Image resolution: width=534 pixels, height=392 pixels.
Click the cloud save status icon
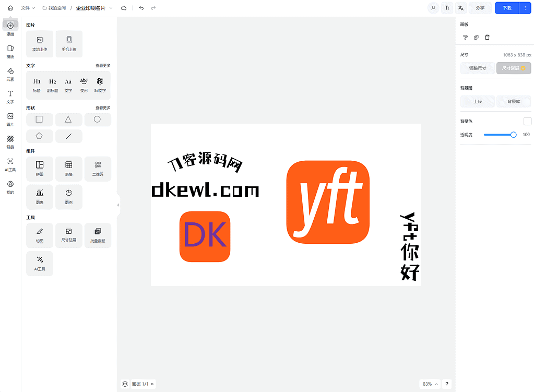124,8
